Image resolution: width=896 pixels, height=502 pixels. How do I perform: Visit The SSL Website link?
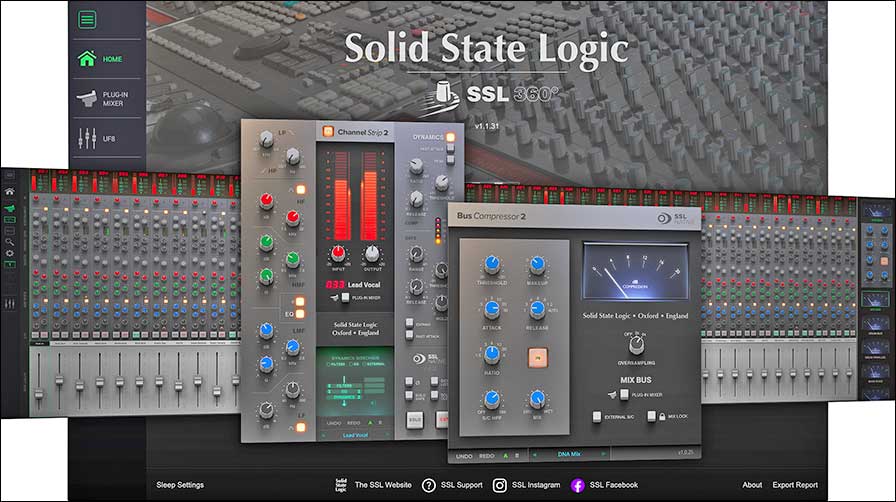(x=373, y=485)
